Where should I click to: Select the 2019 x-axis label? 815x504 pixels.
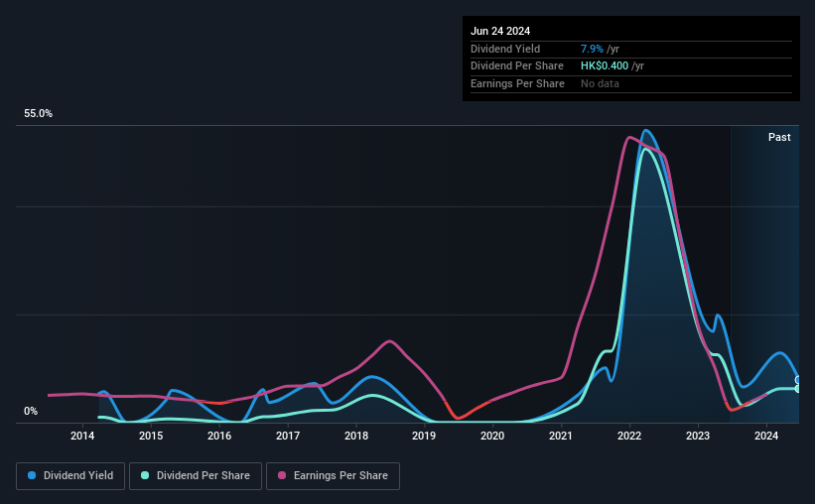424,436
